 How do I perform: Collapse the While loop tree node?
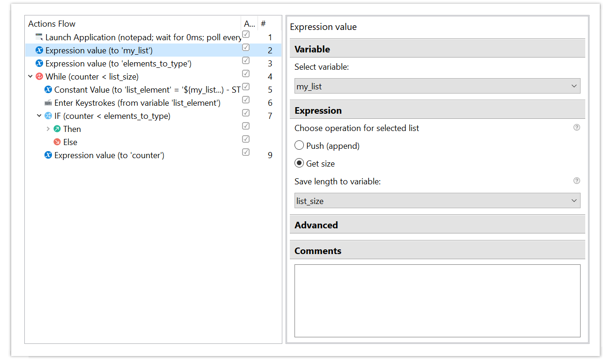coord(30,76)
